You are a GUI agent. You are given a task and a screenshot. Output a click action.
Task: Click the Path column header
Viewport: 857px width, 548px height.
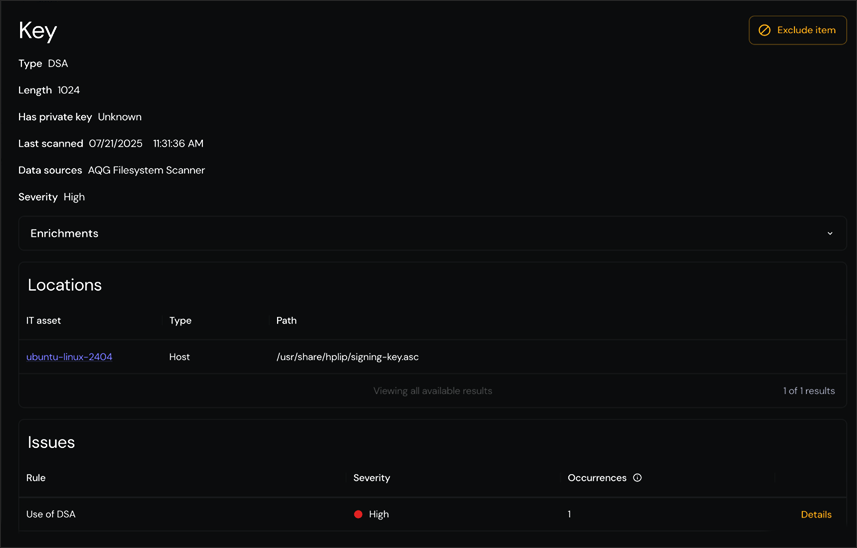(286, 321)
